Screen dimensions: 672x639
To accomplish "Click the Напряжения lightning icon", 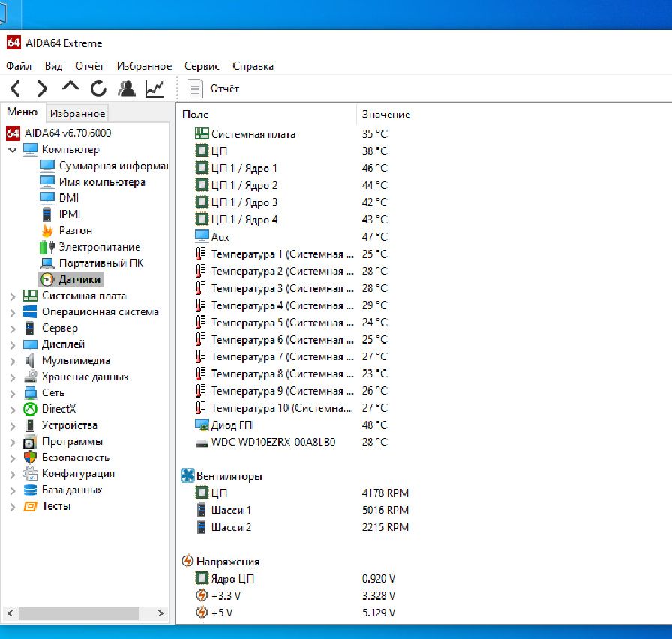I will coord(187,561).
